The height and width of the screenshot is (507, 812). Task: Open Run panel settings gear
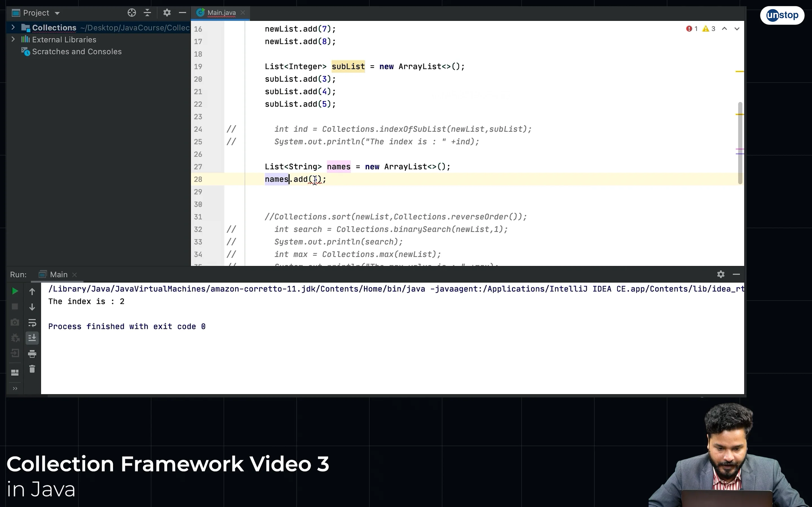[720, 274]
